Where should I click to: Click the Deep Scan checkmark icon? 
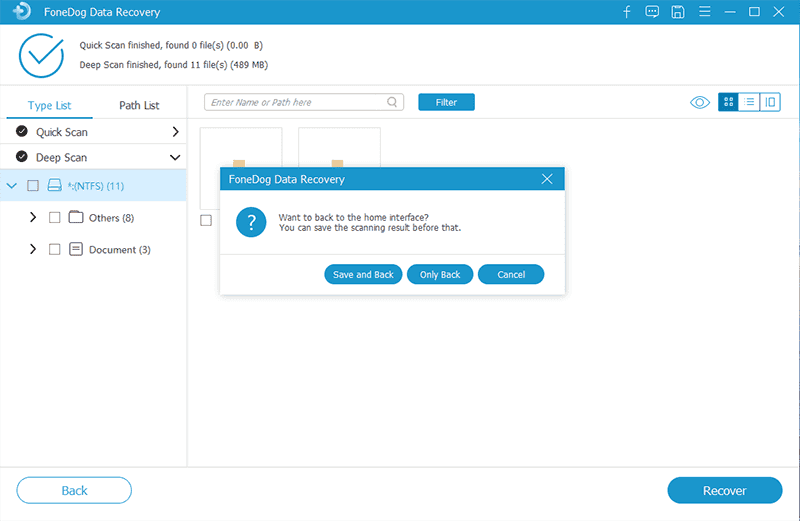22,156
